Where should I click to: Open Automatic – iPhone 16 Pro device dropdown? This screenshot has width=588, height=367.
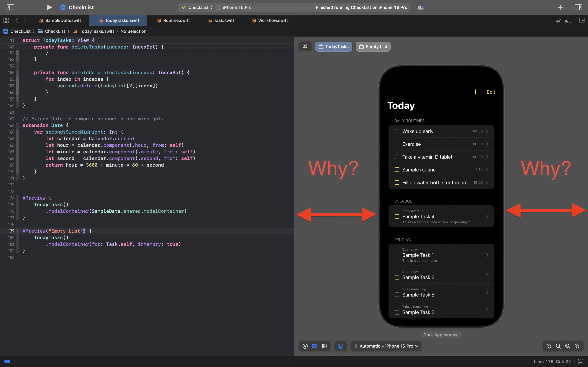[x=386, y=346]
